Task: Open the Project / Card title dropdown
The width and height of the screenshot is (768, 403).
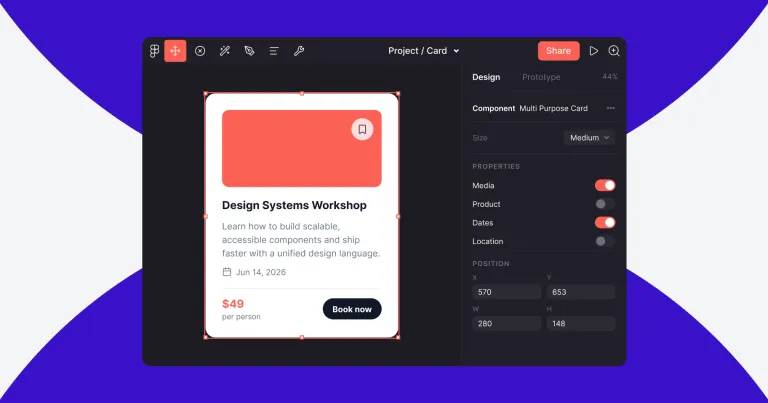Action: [424, 51]
